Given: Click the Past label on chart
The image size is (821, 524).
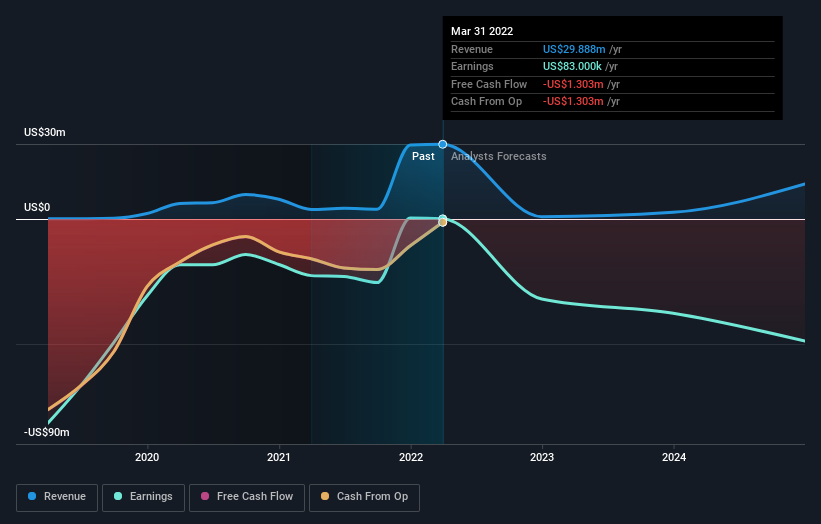Looking at the screenshot, I should click(x=423, y=156).
